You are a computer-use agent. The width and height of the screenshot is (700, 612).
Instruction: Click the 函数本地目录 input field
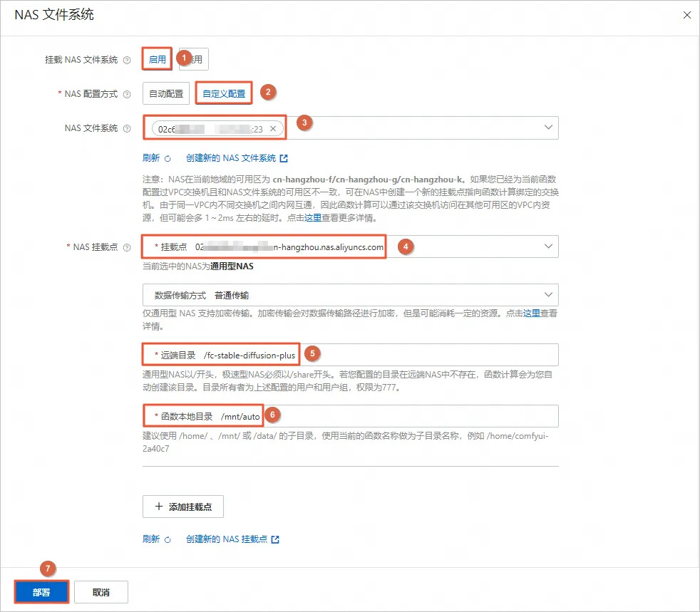click(351, 416)
